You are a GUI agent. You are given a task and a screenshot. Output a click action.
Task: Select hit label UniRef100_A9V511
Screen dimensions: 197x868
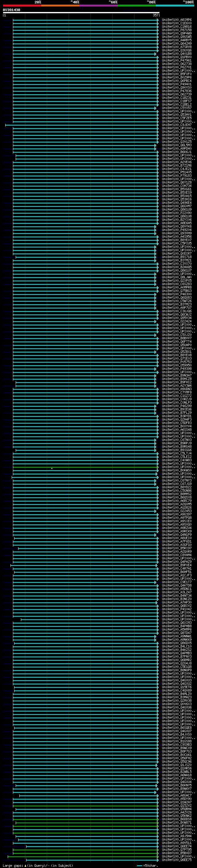pos(176,843)
